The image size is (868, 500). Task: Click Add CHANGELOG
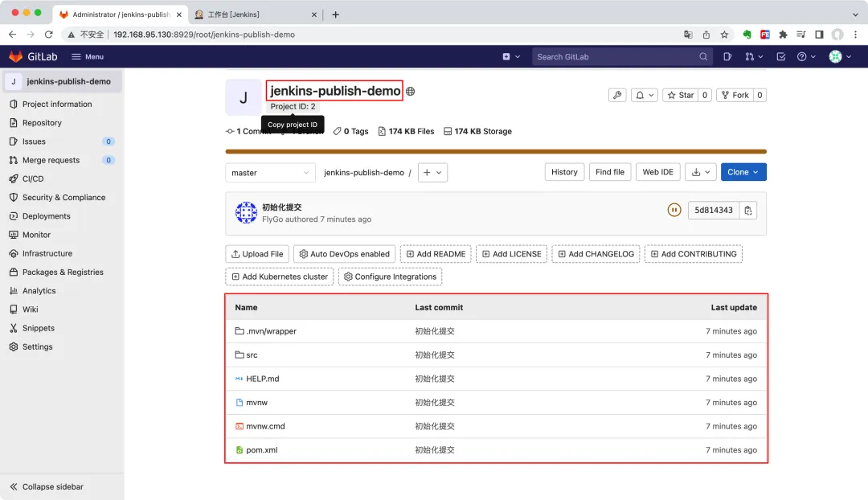tap(596, 254)
